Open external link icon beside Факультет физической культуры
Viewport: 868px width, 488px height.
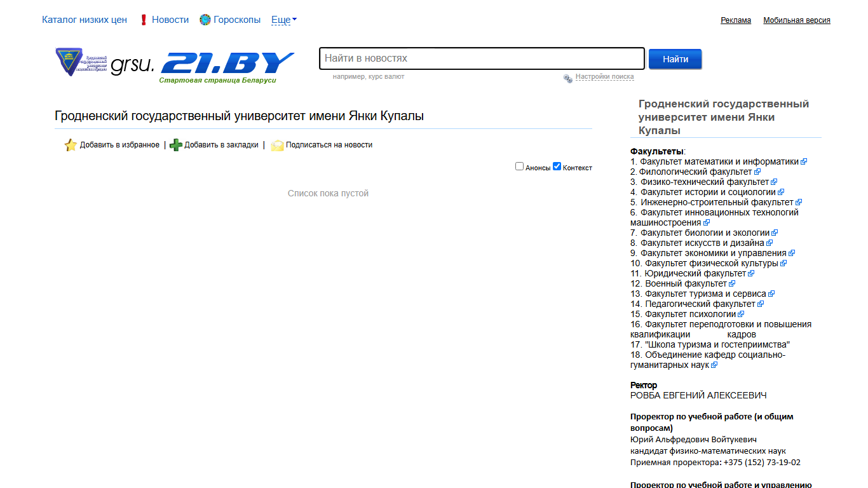tap(783, 264)
